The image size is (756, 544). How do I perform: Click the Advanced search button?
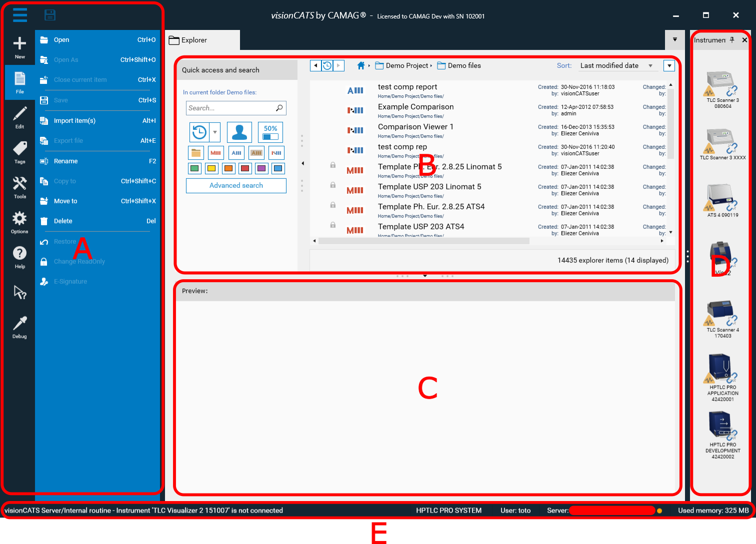(x=236, y=185)
